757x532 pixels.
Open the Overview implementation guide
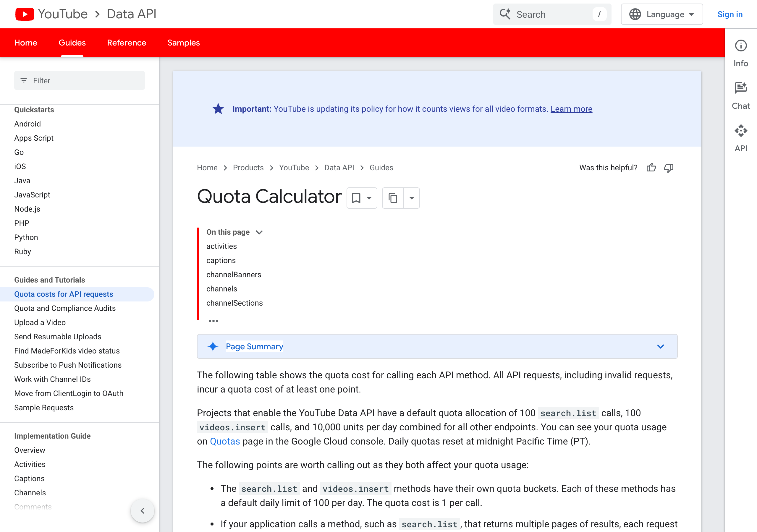[x=30, y=450]
